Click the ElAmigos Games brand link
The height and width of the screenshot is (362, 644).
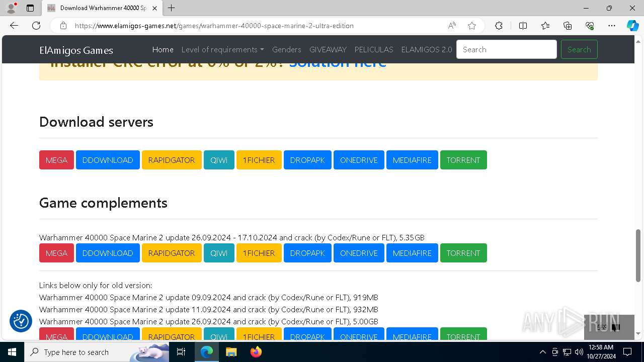pos(76,50)
